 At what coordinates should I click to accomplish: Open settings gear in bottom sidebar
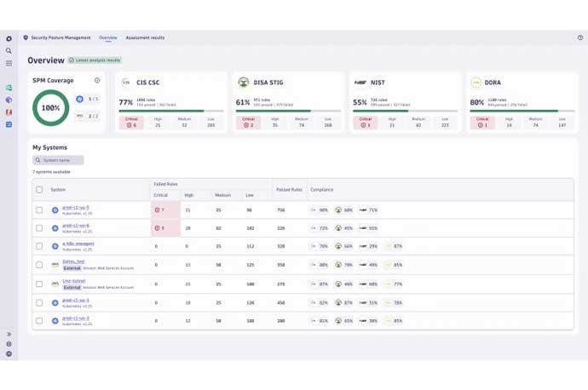(9, 344)
